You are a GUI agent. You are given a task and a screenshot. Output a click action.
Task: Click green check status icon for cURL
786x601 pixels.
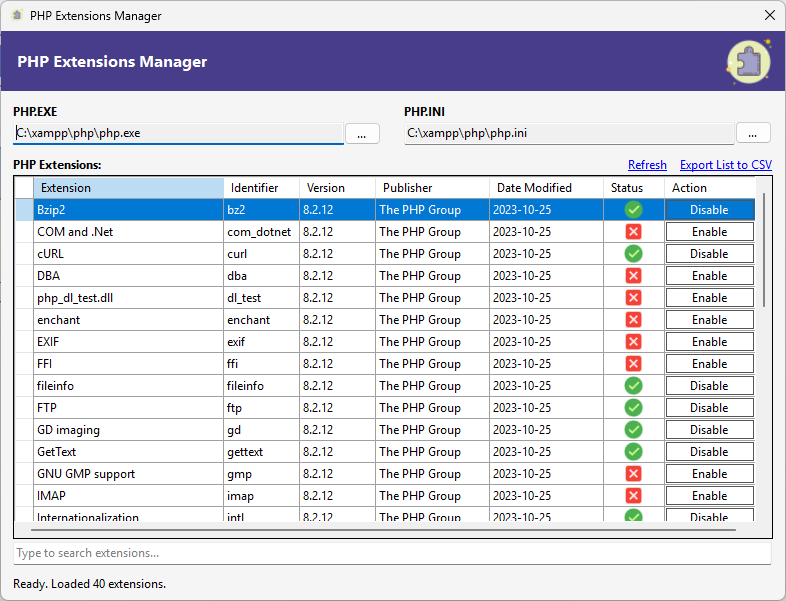point(634,254)
